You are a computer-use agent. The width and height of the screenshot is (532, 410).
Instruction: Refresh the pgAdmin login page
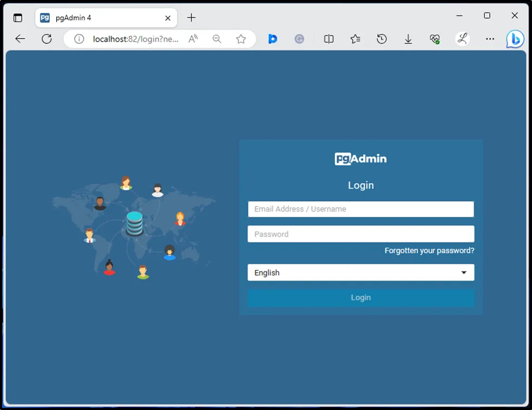pos(47,39)
